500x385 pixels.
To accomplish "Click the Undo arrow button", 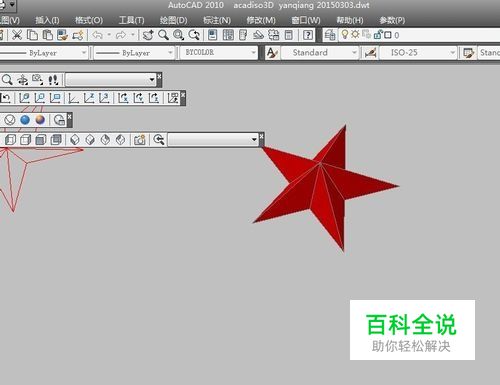I will tap(97, 35).
